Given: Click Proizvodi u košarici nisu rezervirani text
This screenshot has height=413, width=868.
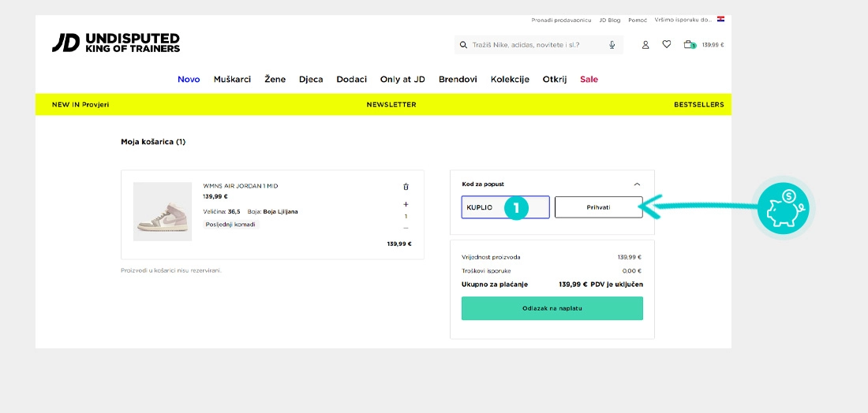Looking at the screenshot, I should (x=171, y=270).
